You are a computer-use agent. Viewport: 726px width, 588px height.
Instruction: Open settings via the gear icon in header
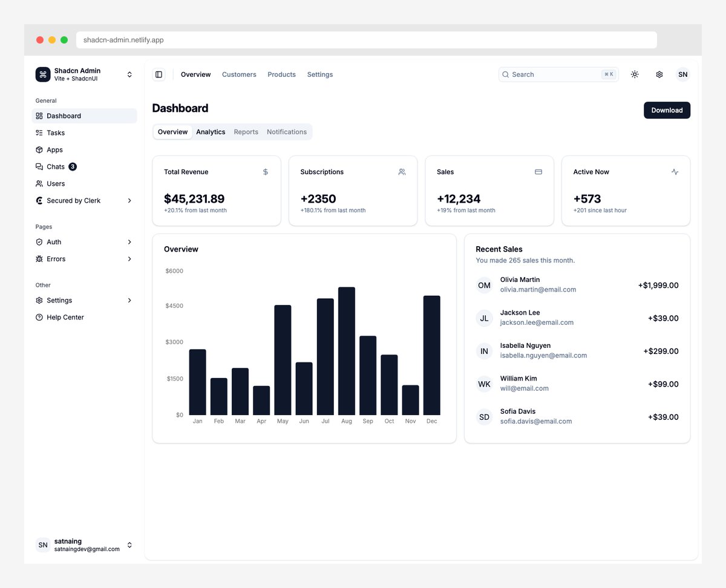tap(659, 74)
